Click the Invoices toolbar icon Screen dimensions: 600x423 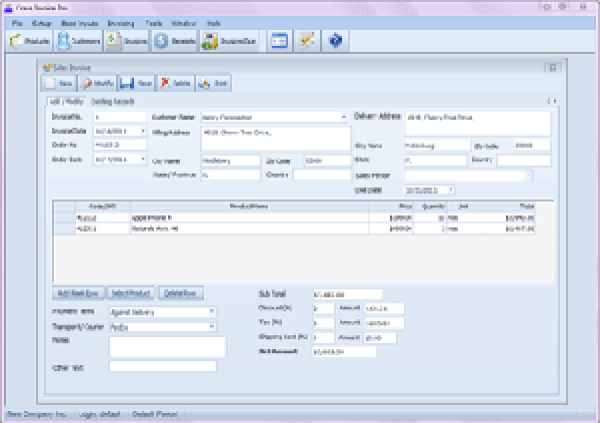[126, 41]
